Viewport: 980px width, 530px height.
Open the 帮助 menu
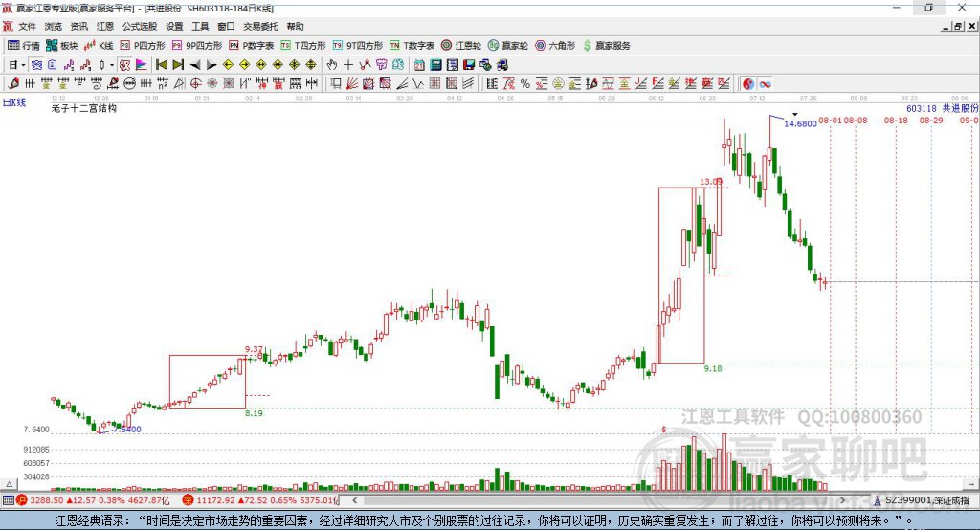click(295, 26)
